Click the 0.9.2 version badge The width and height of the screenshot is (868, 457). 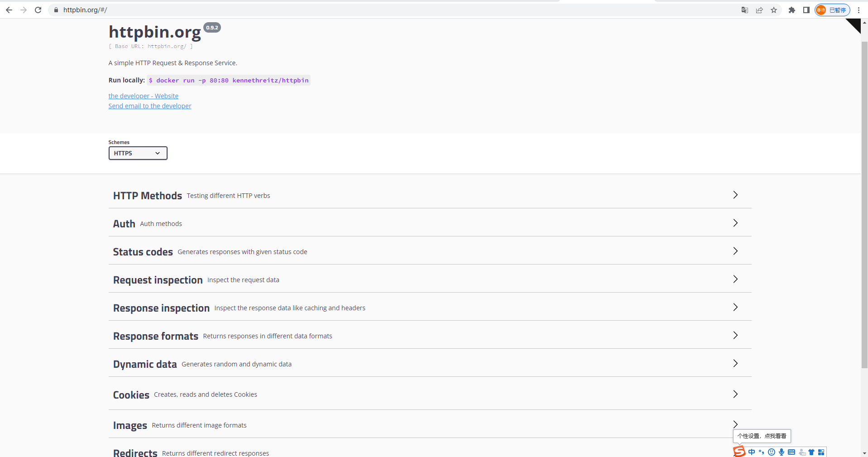pos(212,28)
